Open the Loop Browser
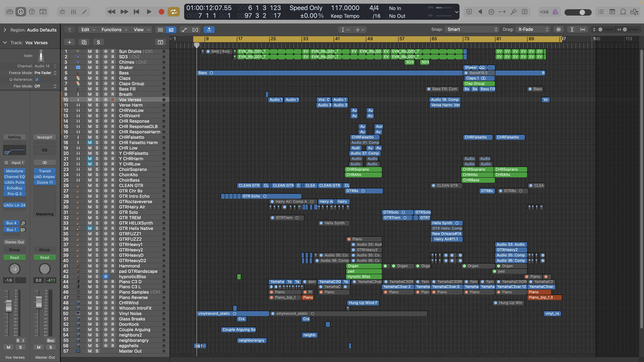This screenshot has width=644, height=362. [623, 12]
